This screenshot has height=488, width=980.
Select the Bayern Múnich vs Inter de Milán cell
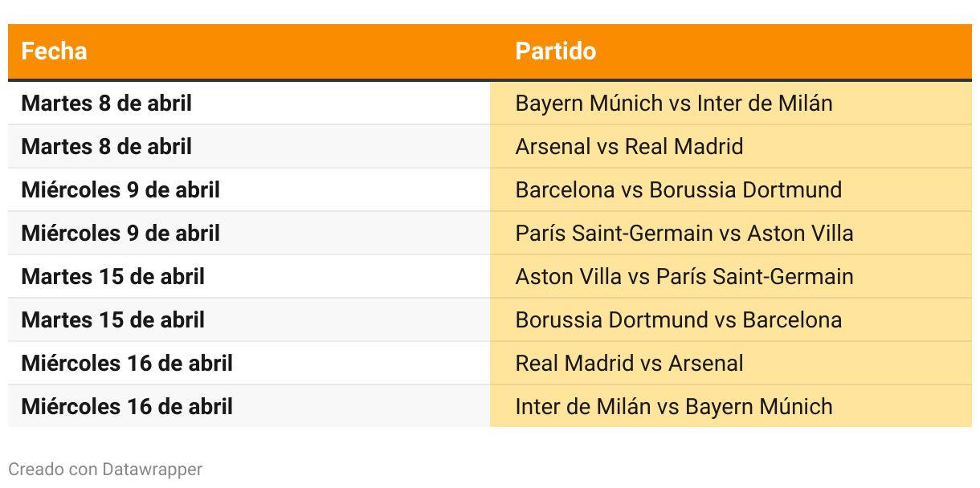pyautogui.click(x=731, y=104)
